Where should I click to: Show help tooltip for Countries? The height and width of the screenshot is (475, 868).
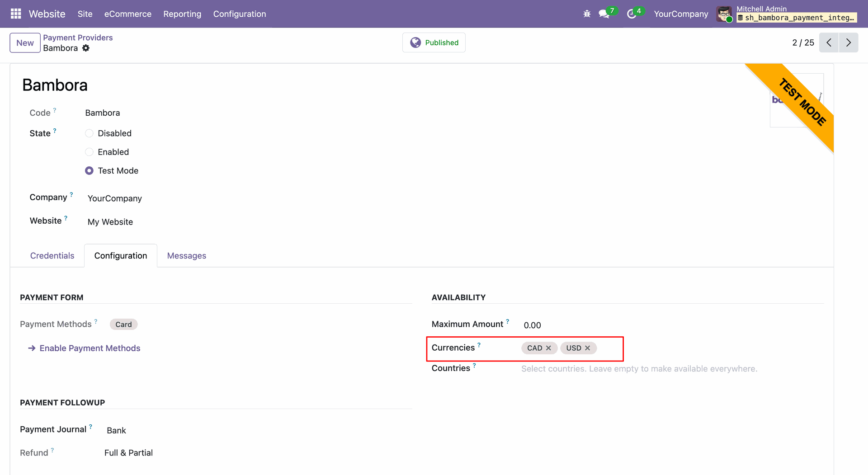(474, 366)
